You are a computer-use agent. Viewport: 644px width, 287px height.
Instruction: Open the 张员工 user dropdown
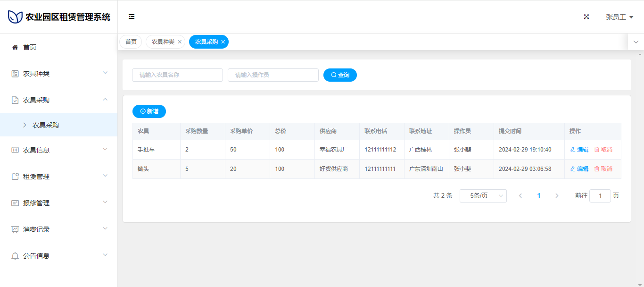619,17
